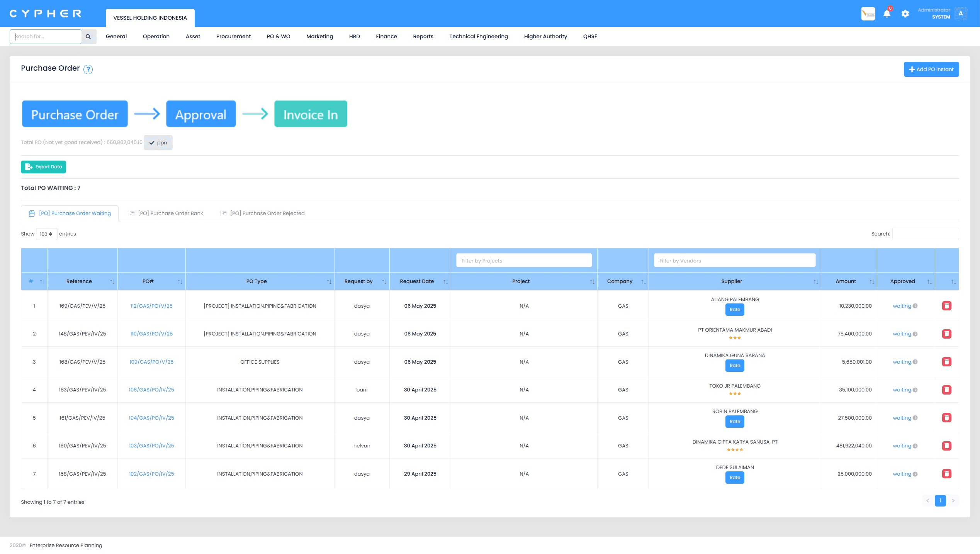The image size is (980, 554).
Task: Delete PO 104/GAS/PO/IV/25 with trash icon
Action: (x=947, y=418)
